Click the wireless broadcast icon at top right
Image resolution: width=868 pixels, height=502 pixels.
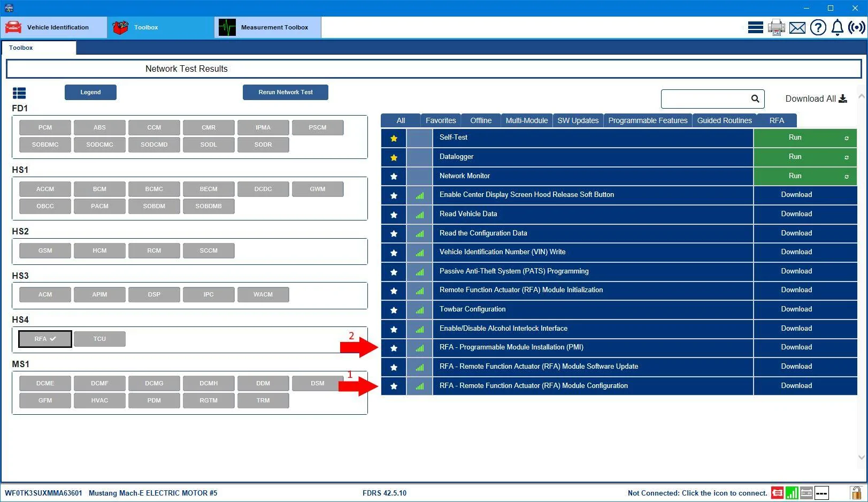click(x=857, y=27)
